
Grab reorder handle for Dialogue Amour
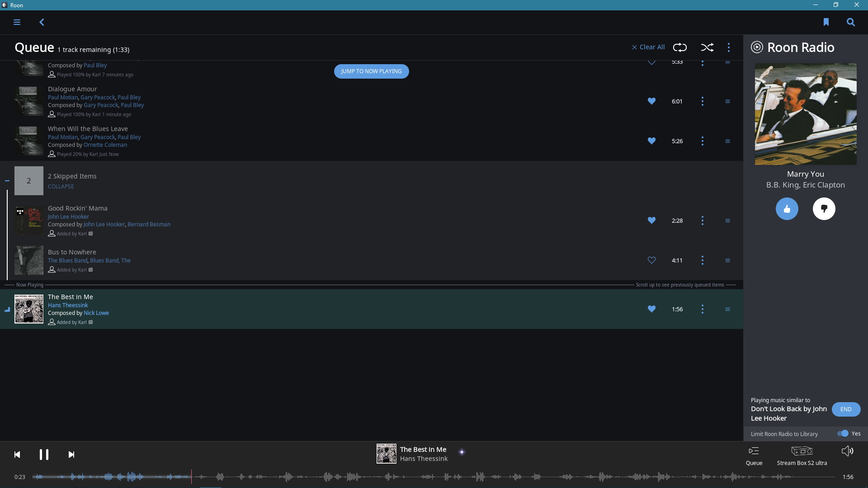click(x=727, y=101)
